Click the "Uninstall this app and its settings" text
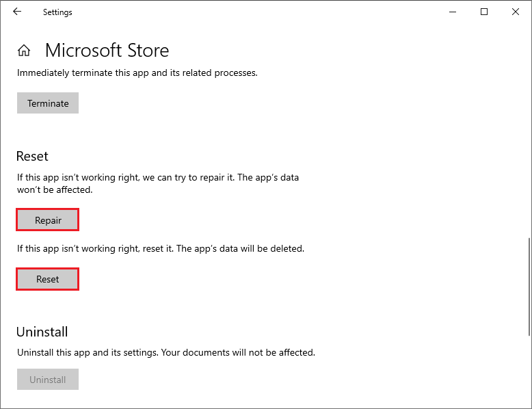The width and height of the screenshot is (532, 409). click(165, 353)
